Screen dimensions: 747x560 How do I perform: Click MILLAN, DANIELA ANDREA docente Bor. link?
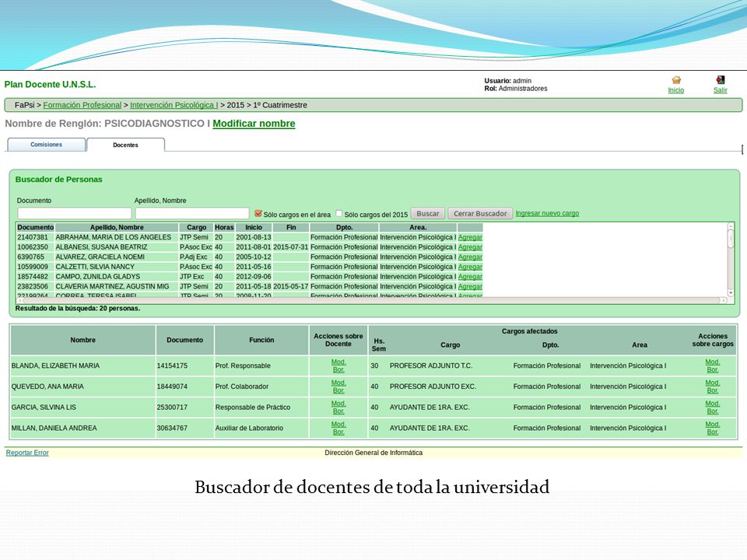tap(338, 432)
